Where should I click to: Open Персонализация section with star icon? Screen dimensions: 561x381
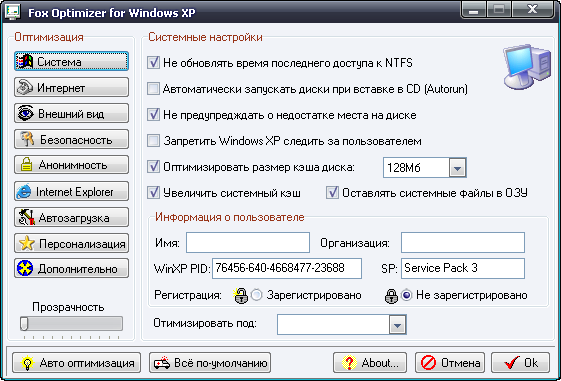pos(71,243)
